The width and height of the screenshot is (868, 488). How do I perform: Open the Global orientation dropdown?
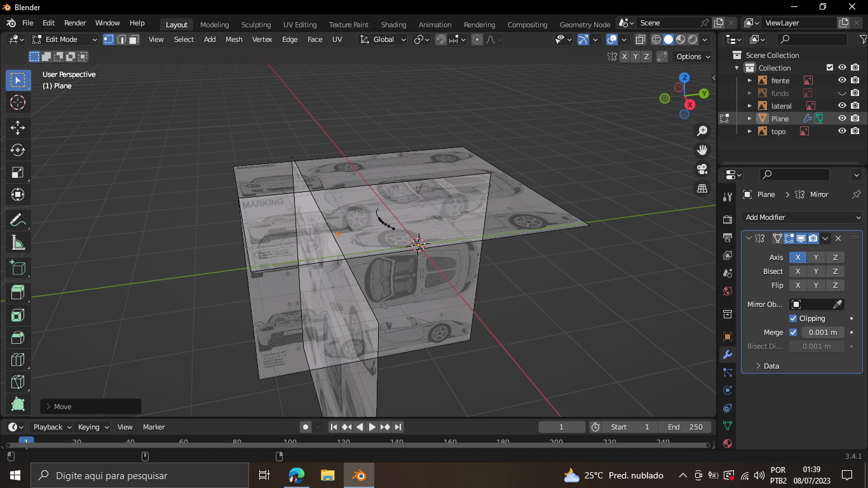(x=383, y=39)
